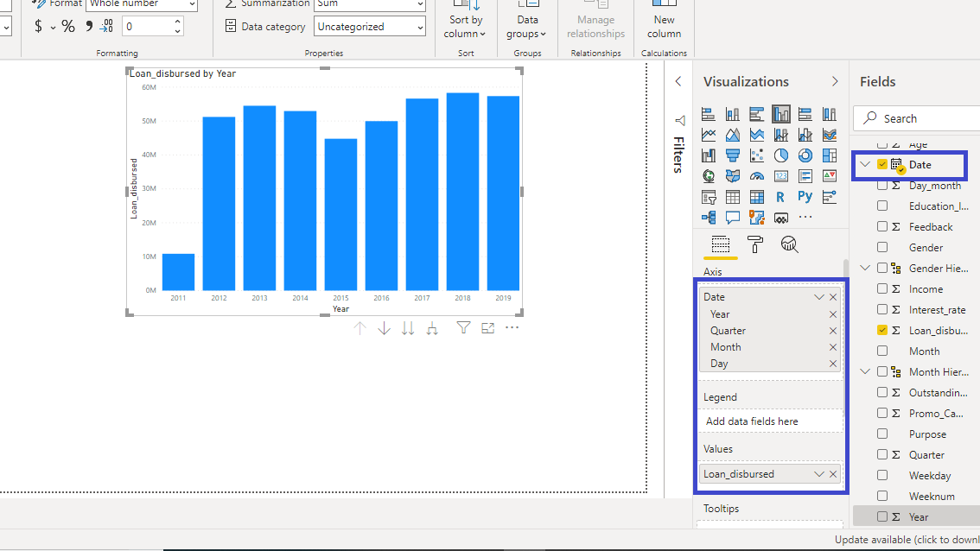Uncheck the Loan_disbu... field
The height and width of the screenshot is (551, 980).
881,330
